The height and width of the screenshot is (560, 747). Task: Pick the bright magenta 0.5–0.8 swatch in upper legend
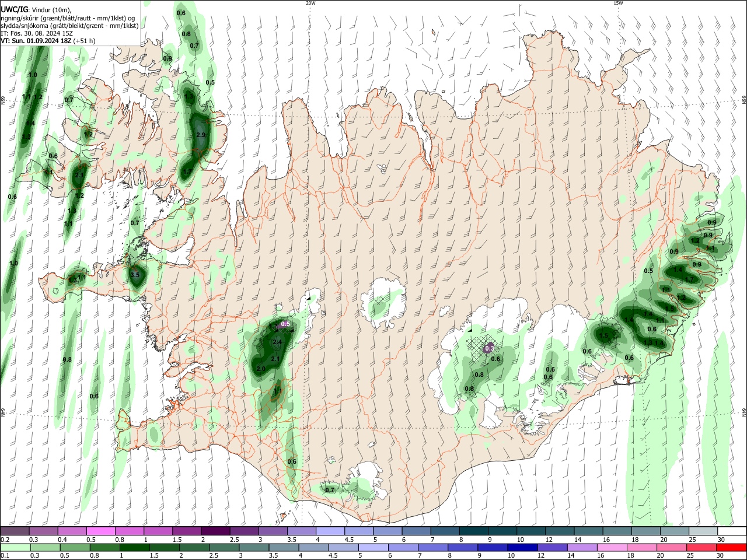[x=100, y=531]
